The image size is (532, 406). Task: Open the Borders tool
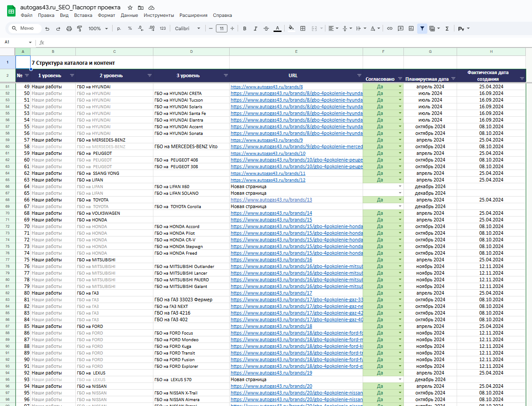pos(303,28)
